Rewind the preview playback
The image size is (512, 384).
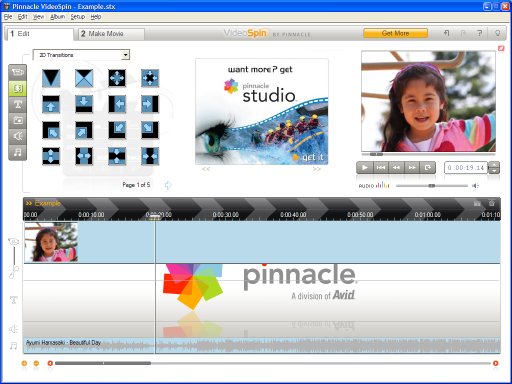[396, 168]
